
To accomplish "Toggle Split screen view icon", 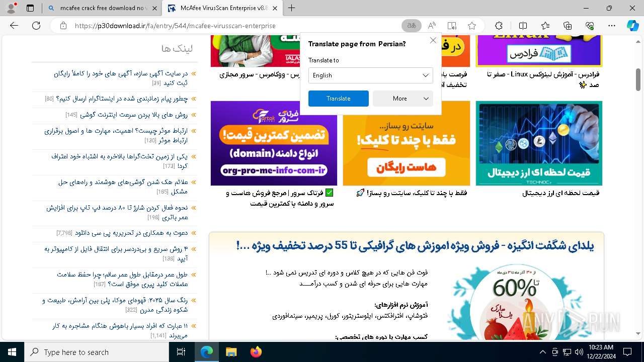I will [523, 26].
